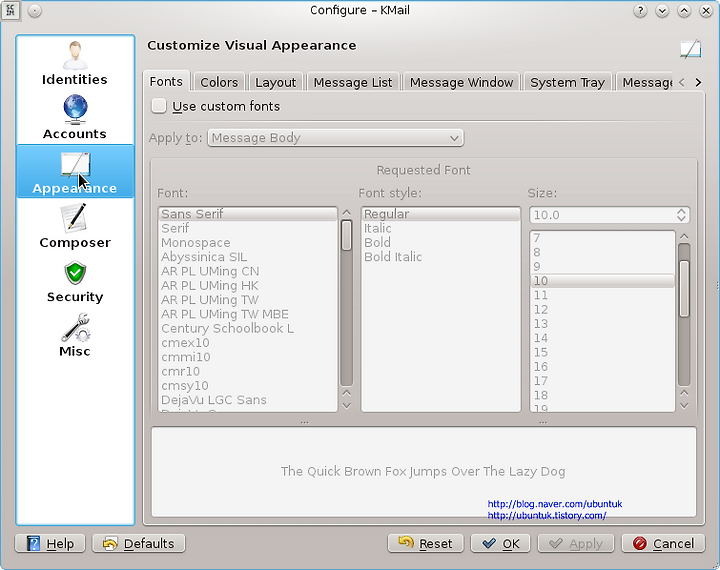Click the size list scroll up arrow

[x=684, y=236]
